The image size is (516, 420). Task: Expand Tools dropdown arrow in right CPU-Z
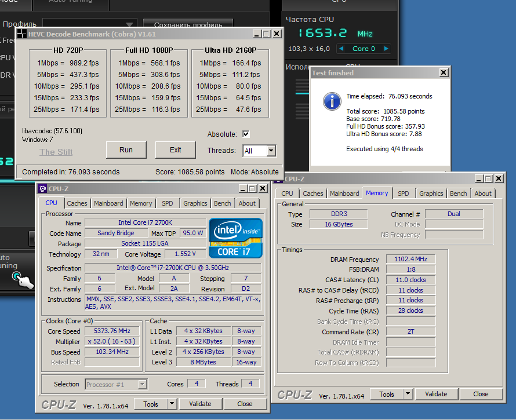(408, 394)
